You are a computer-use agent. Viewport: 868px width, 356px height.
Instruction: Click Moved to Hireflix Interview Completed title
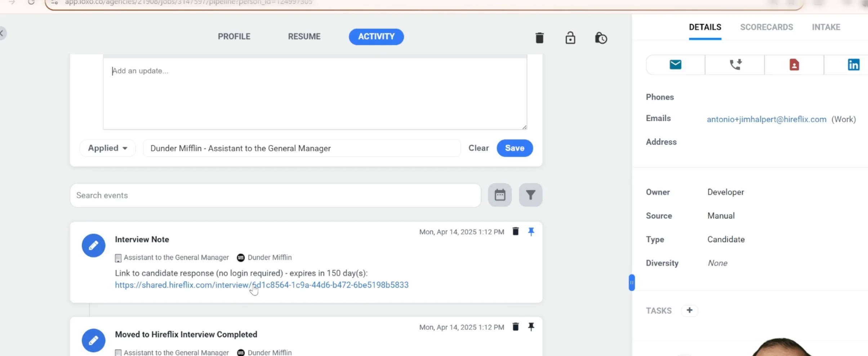point(186,334)
